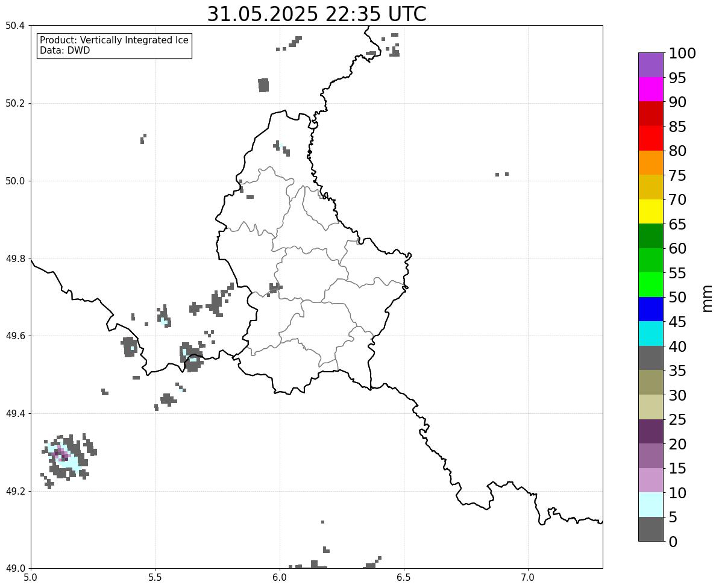Click the y-axis label 50.4
This screenshot has width=719, height=588.
[14, 26]
